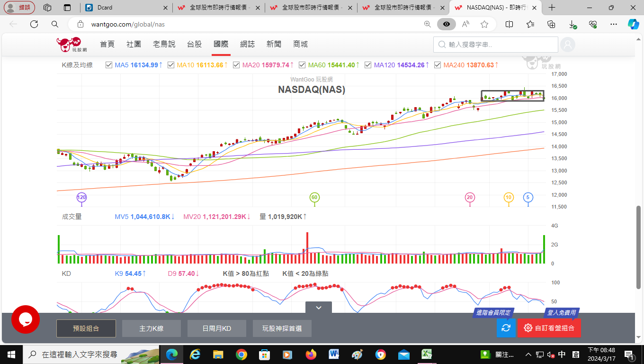Image resolution: width=644 pixels, height=364 pixels.
Task: Open Firefox from the taskbar
Action: [x=311, y=355]
